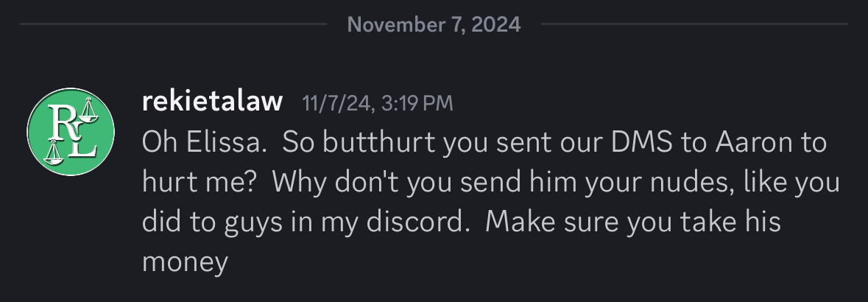Open the rekietalaw username profile
The height and width of the screenshot is (302, 868).
point(213,102)
